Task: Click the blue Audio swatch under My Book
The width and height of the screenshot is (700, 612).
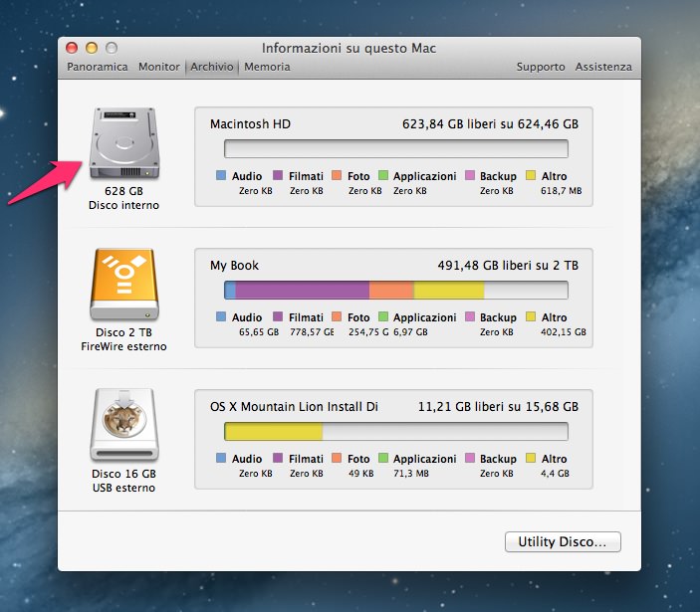Action: (x=221, y=316)
